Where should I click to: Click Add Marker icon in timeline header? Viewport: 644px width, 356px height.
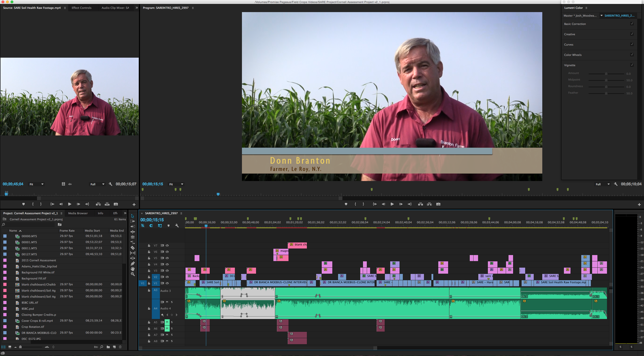pos(168,226)
